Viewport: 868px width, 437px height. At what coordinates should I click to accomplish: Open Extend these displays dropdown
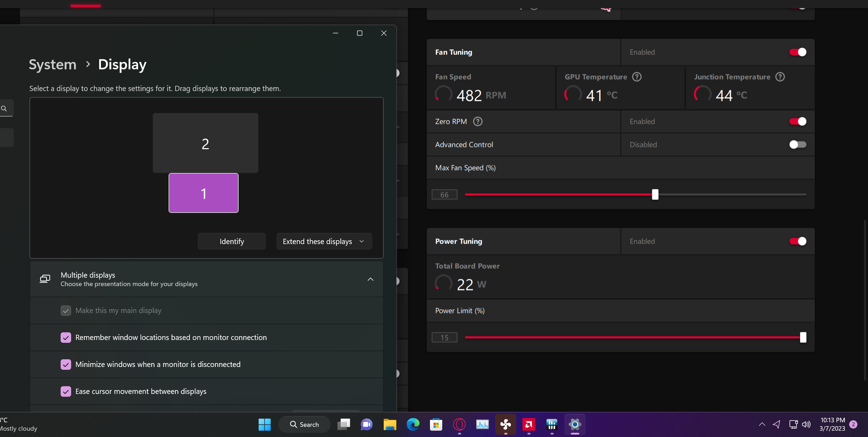324,241
